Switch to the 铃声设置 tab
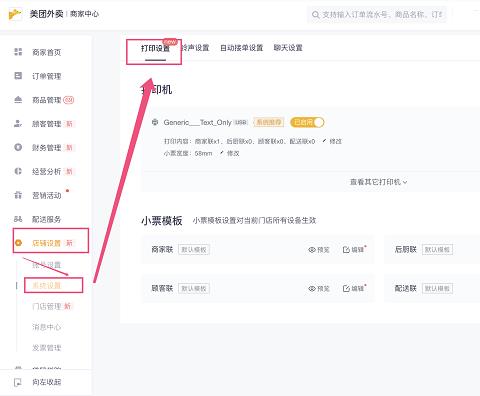Screen dimensions: 480x396 point(195,48)
